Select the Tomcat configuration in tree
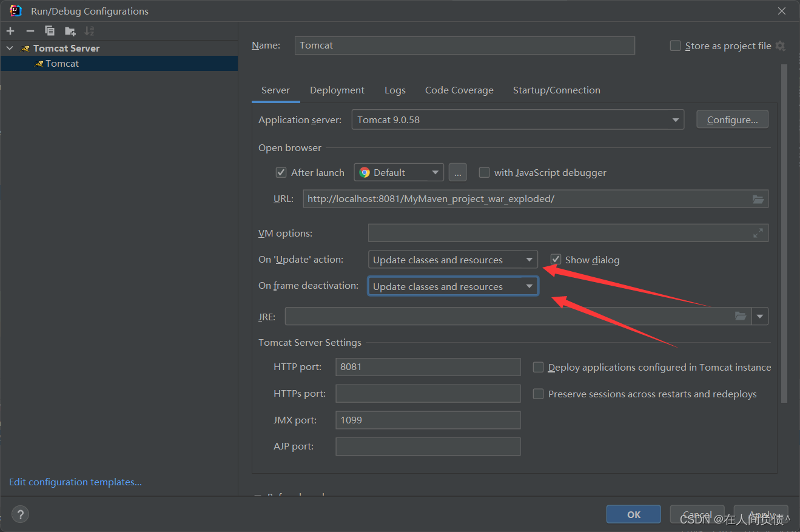Image resolution: width=800 pixels, height=532 pixels. [119, 63]
